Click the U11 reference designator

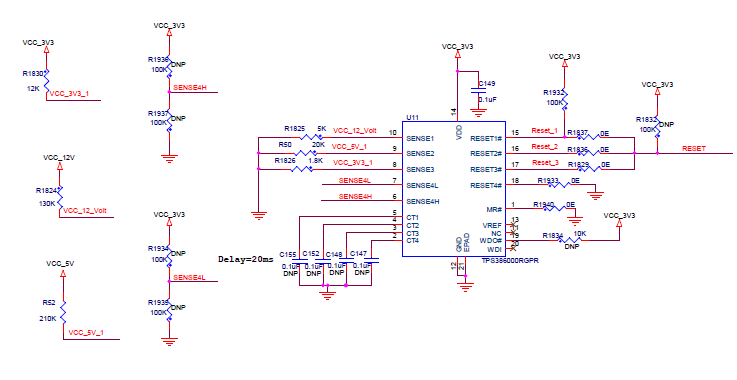point(412,117)
